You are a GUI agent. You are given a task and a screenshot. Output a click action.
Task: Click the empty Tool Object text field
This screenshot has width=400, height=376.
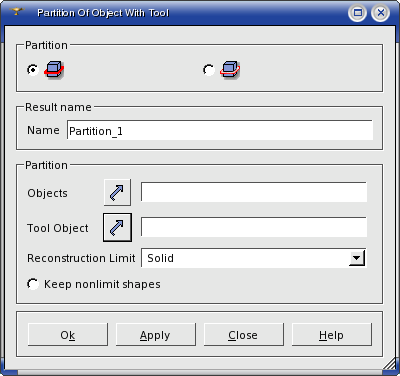254,227
